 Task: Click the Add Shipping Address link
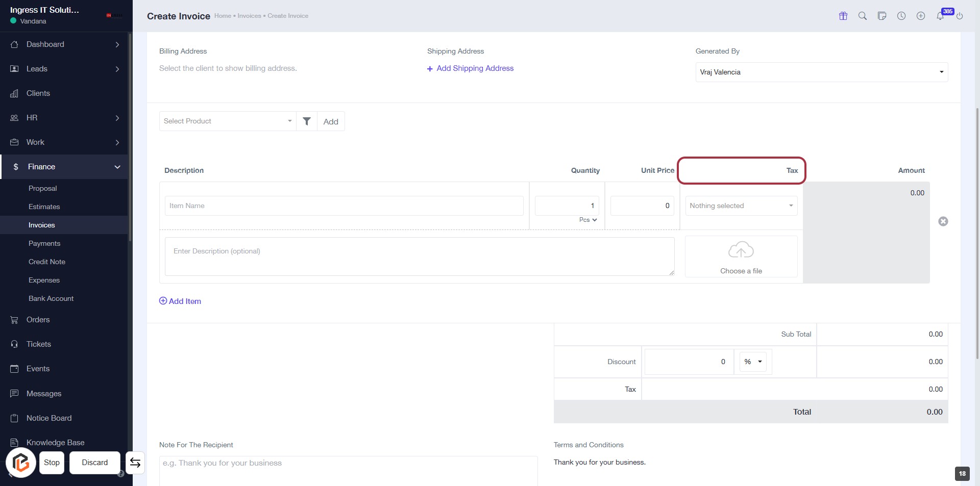[470, 68]
